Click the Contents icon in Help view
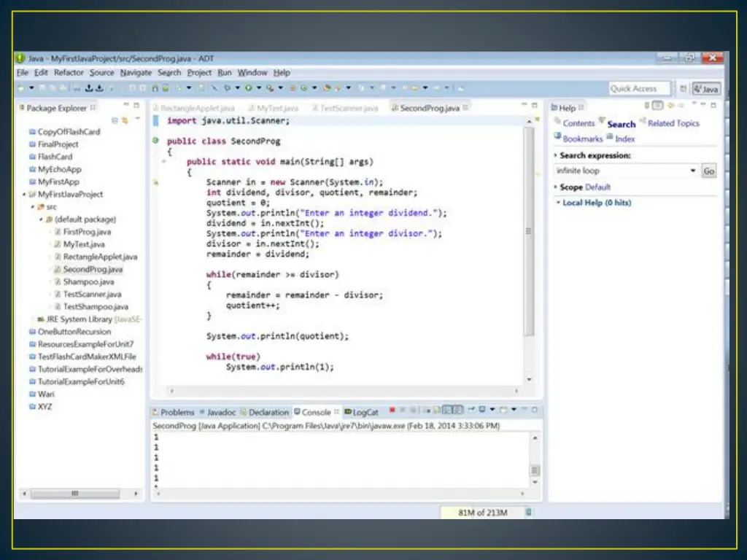747x560 pixels. pos(557,120)
